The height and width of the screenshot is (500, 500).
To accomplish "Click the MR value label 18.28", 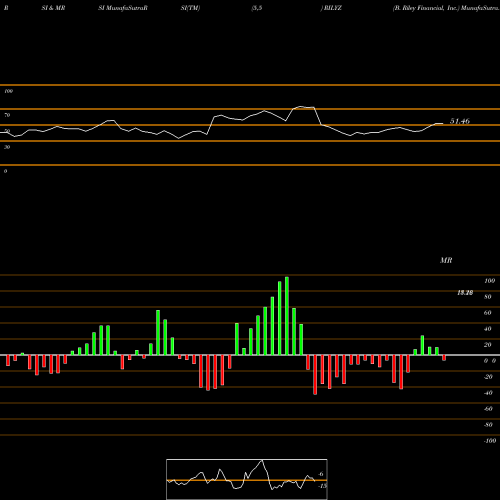I will (x=465, y=293).
